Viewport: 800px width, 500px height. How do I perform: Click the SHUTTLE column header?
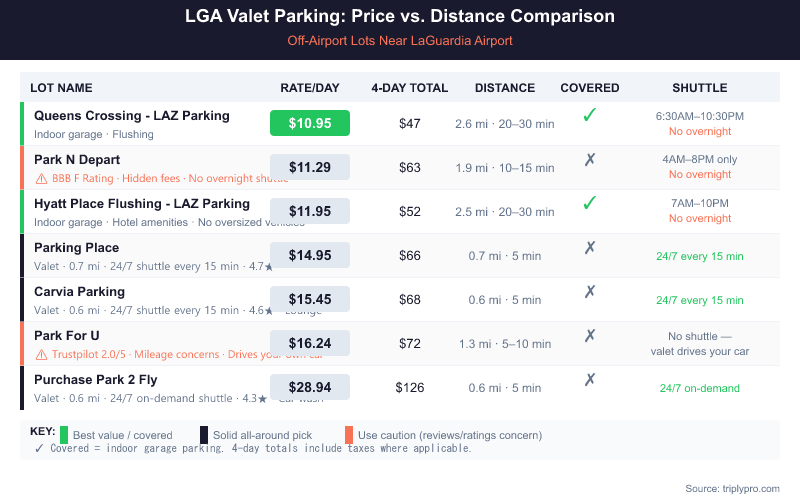[699, 87]
